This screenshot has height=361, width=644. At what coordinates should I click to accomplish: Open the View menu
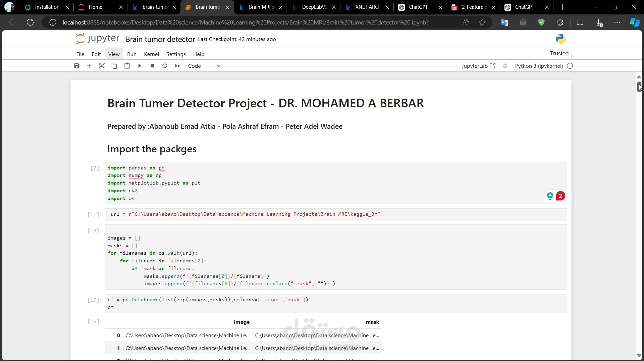click(114, 54)
